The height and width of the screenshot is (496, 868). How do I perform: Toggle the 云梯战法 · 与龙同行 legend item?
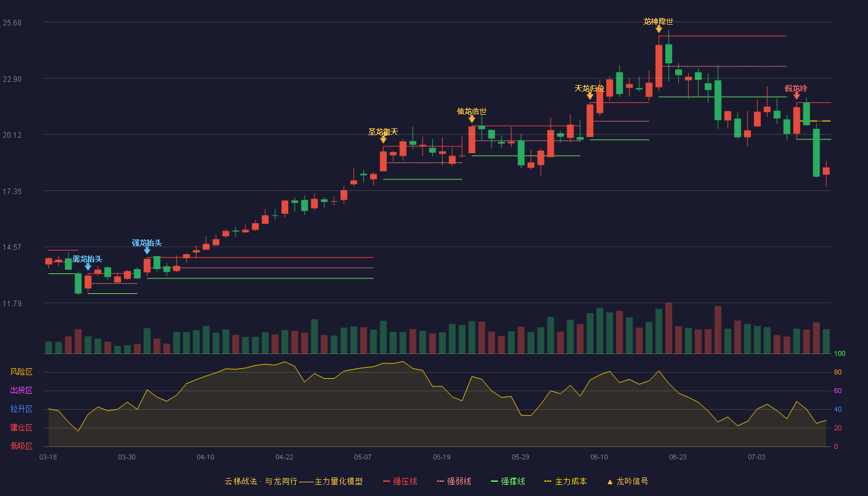point(293,481)
